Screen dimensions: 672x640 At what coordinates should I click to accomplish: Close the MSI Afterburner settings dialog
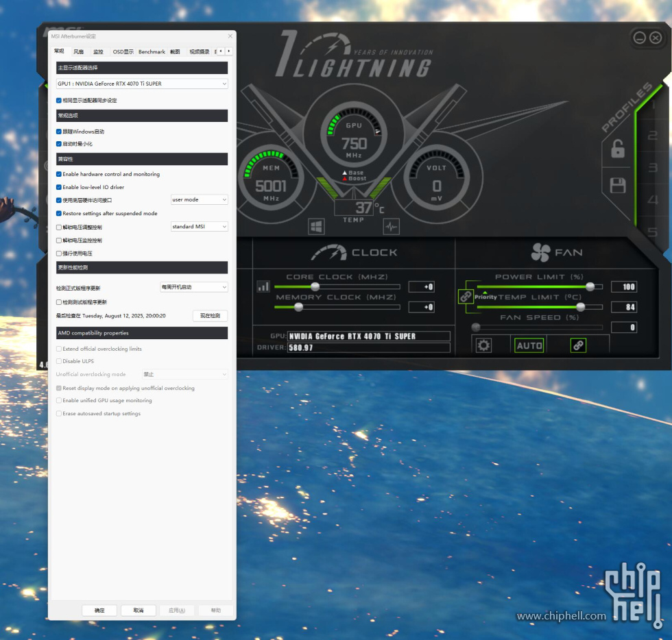click(230, 36)
